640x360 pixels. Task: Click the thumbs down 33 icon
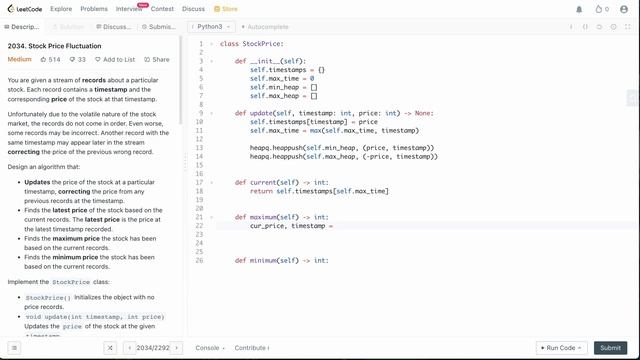tap(77, 60)
